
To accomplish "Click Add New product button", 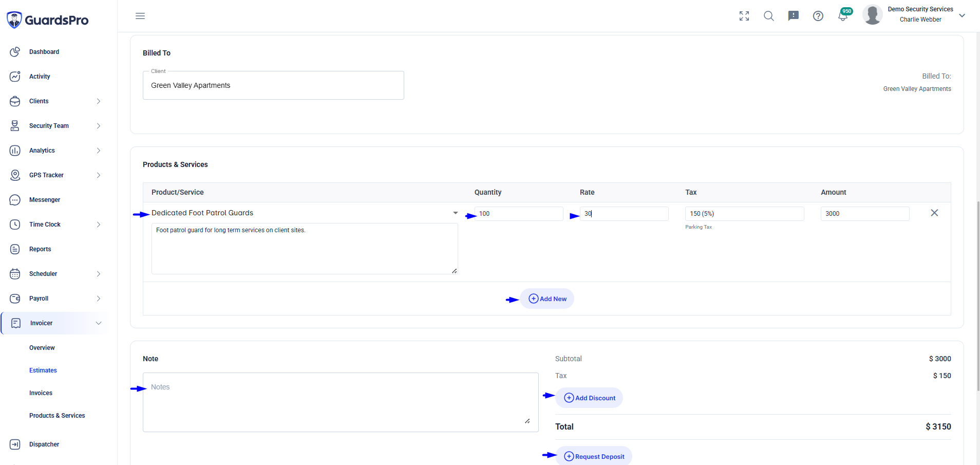I will [547, 299].
